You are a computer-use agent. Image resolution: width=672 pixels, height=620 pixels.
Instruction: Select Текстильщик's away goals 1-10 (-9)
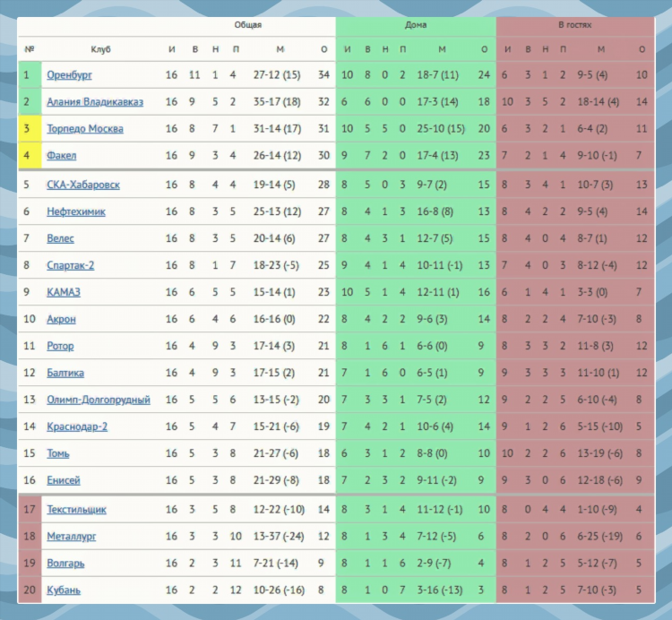[x=597, y=510]
